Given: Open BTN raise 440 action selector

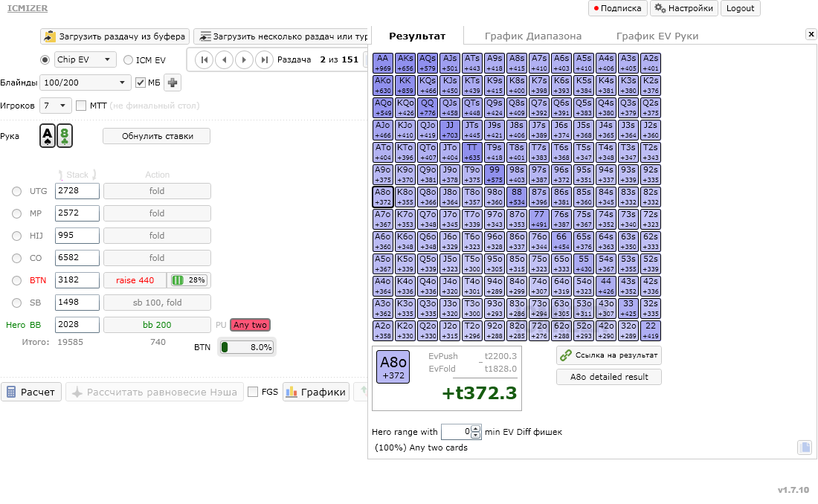Looking at the screenshot, I should (135, 280).
